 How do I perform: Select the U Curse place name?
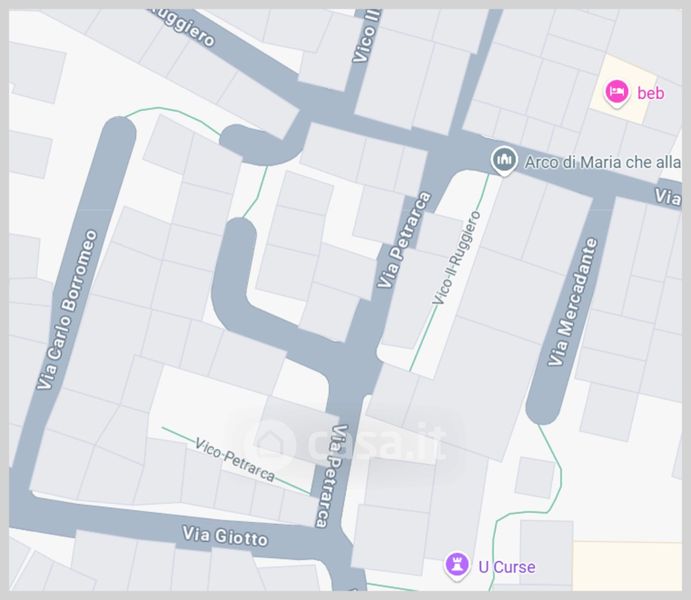[507, 567]
